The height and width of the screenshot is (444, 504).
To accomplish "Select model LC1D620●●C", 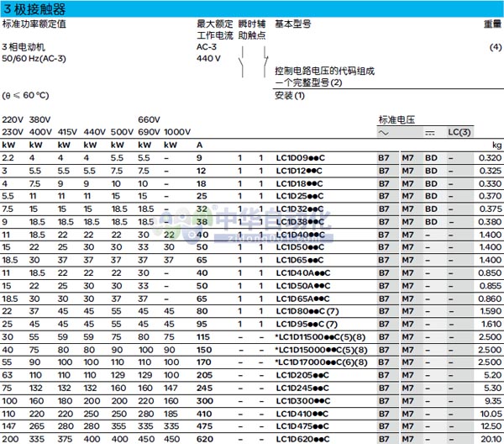I will click(302, 439).
